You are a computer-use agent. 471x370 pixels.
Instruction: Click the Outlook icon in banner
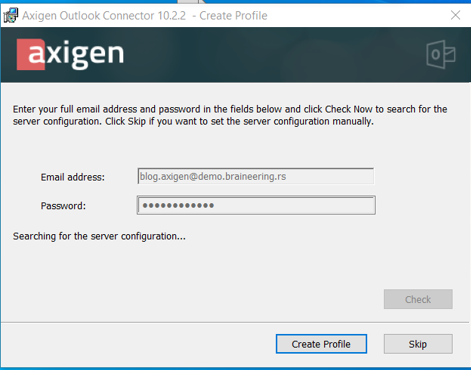point(441,54)
